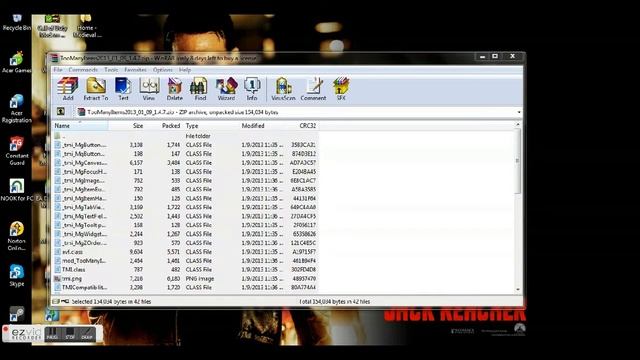Open the Comment tool
Image resolution: width=640 pixels, height=360 pixels.
[x=313, y=89]
